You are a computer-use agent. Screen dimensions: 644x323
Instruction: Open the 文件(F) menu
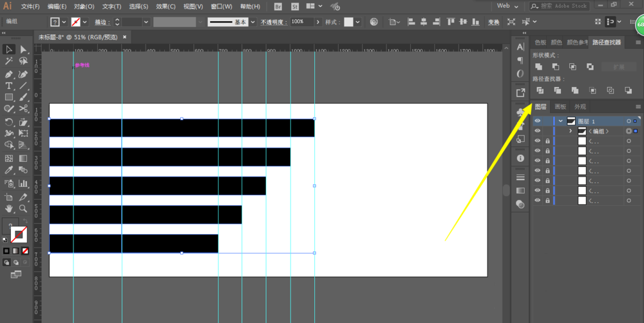pos(30,6)
